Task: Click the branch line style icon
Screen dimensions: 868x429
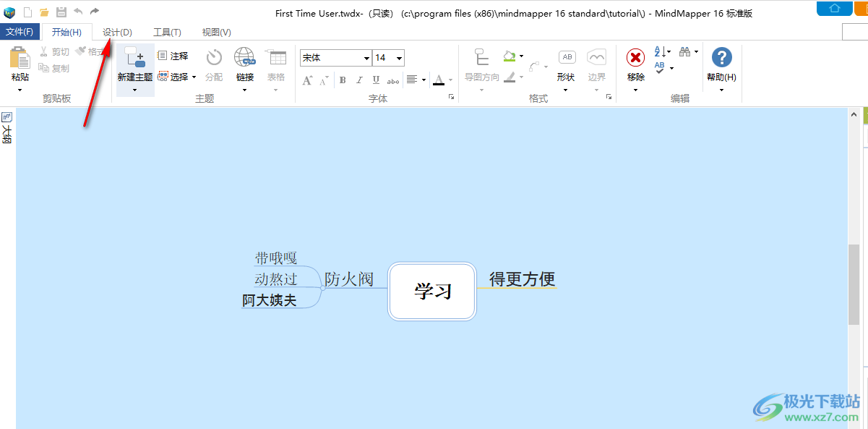Action: (535, 67)
